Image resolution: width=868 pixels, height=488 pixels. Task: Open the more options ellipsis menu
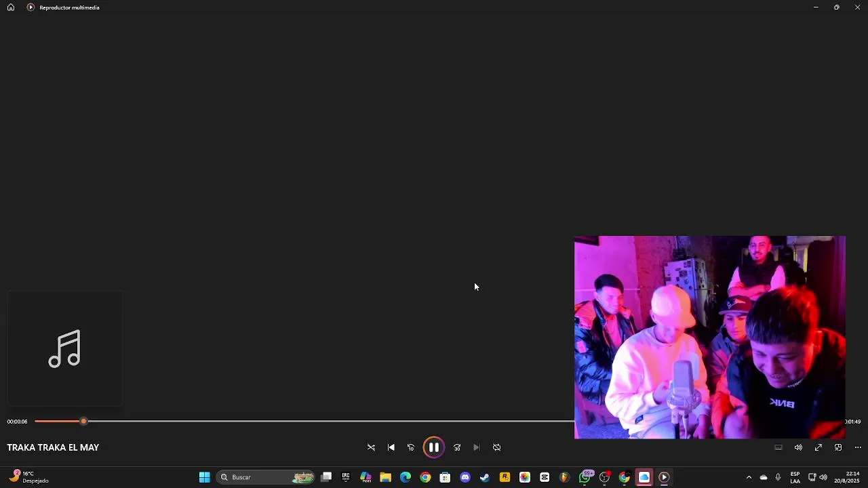[858, 447]
